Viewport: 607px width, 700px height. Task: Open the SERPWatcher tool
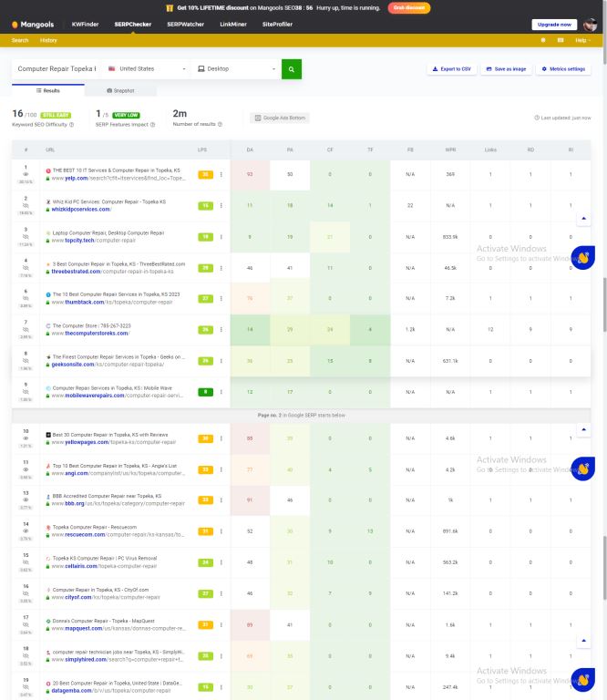point(185,24)
